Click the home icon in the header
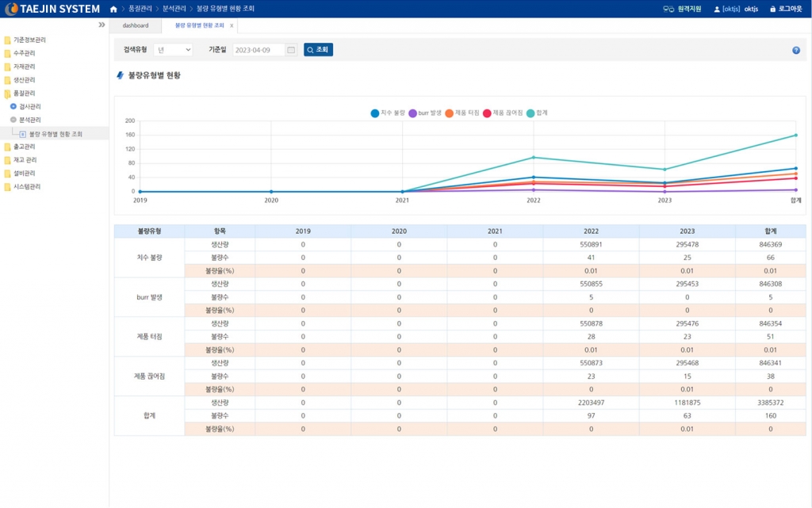Screen dimensions: 812x508 [x=113, y=9]
